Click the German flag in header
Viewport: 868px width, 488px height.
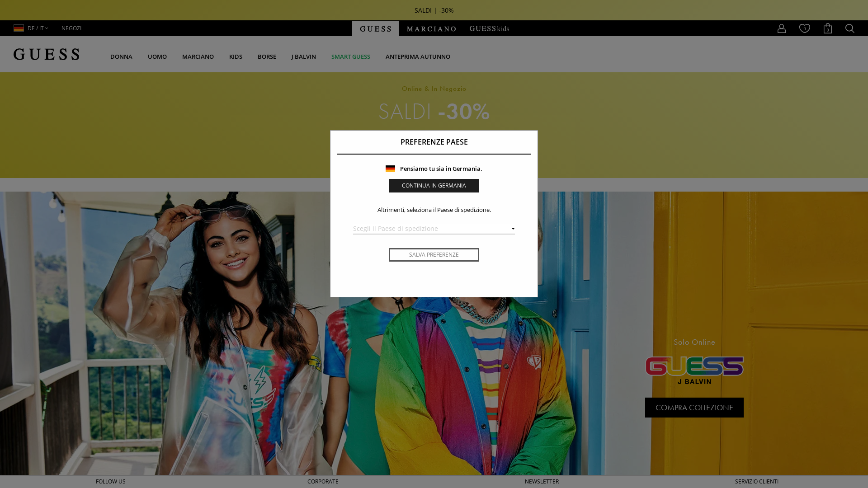pyautogui.click(x=19, y=28)
